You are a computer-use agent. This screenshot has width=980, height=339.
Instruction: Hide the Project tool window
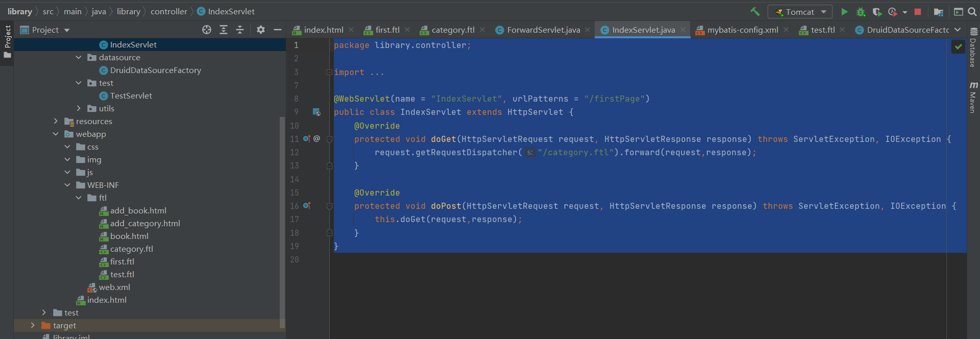(278, 30)
